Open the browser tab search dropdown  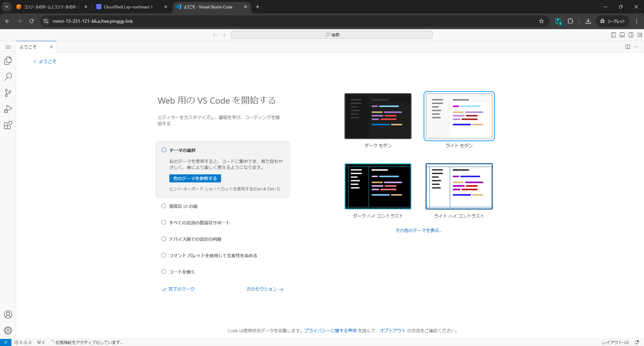pos(7,7)
